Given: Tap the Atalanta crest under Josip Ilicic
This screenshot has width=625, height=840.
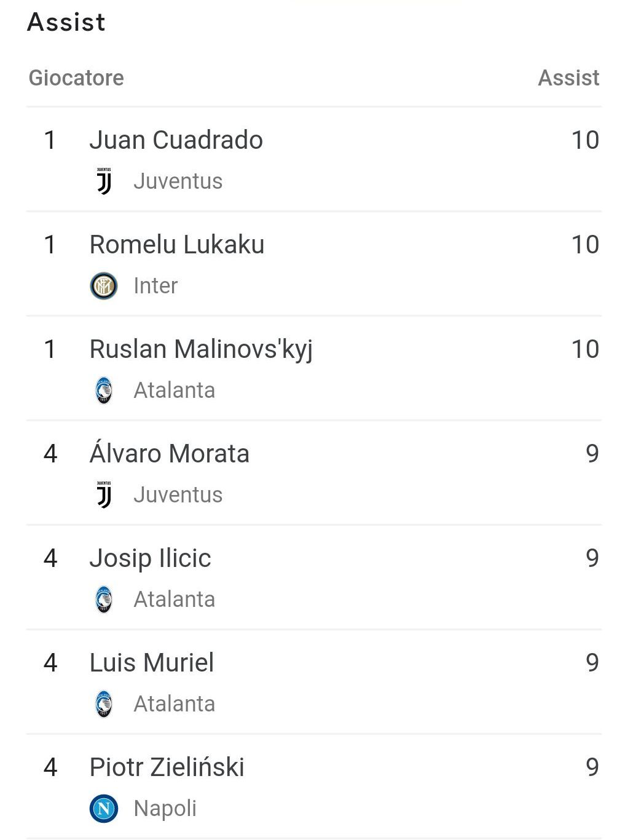Looking at the screenshot, I should pyautogui.click(x=104, y=600).
